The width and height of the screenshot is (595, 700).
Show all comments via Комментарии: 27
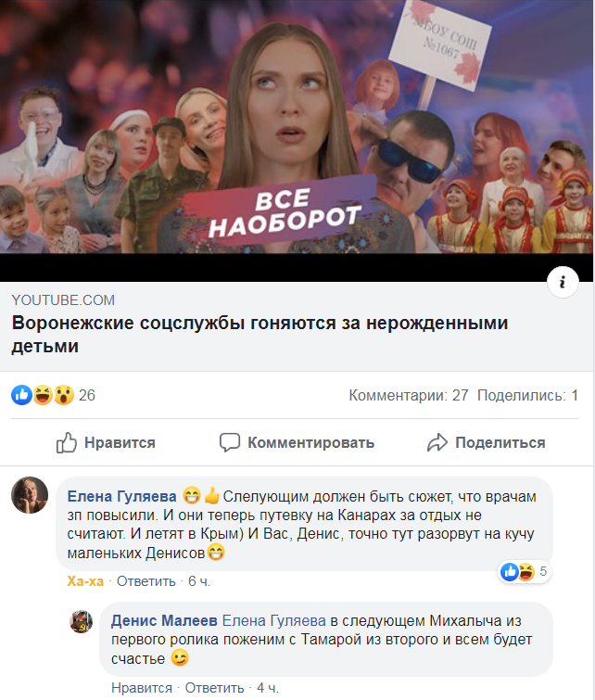[409, 395]
